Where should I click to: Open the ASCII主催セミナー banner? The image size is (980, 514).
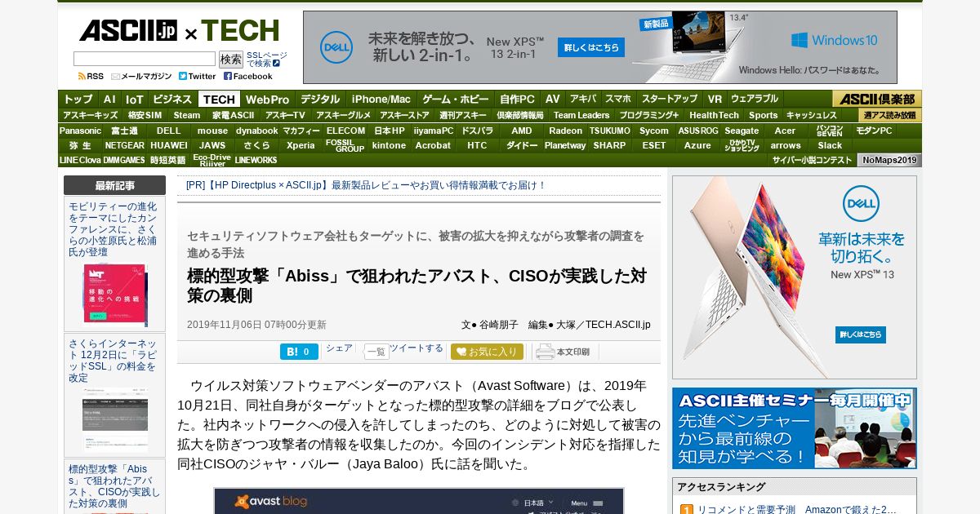[x=795, y=428]
